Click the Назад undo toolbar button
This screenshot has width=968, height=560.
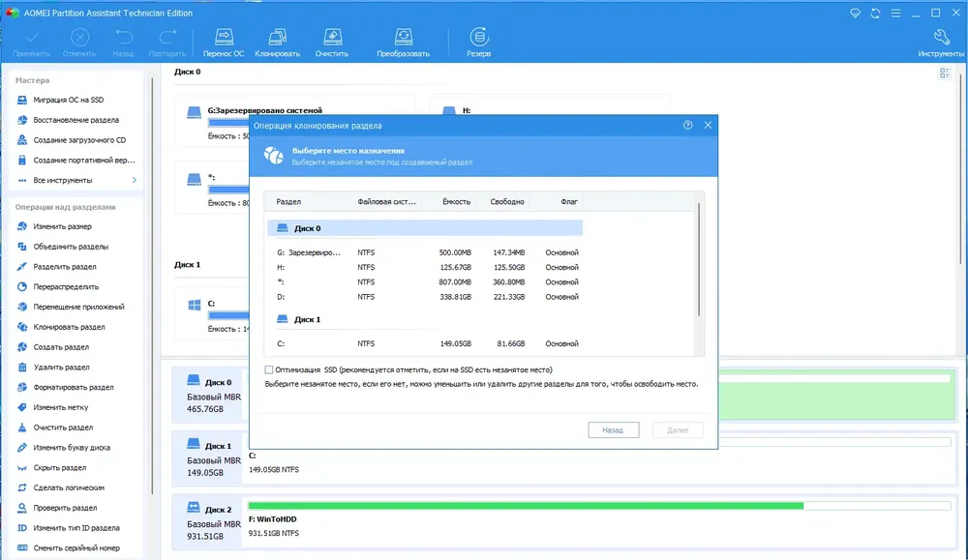123,43
